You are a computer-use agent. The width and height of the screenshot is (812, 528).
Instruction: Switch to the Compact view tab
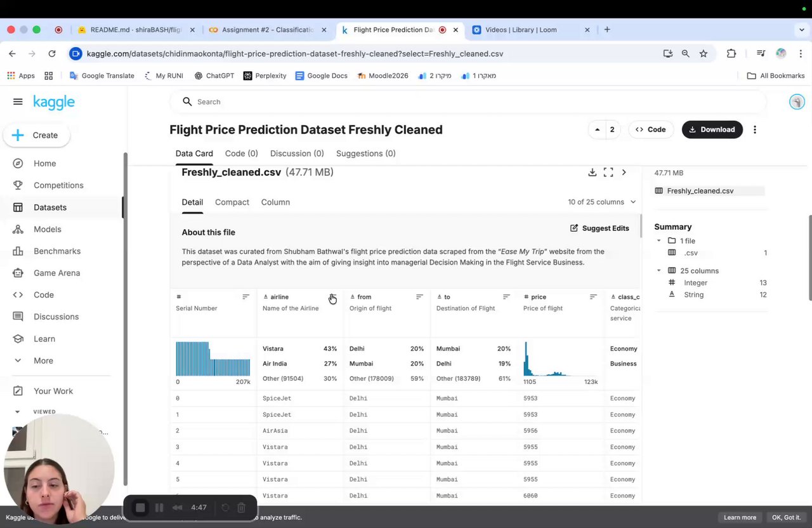point(232,202)
